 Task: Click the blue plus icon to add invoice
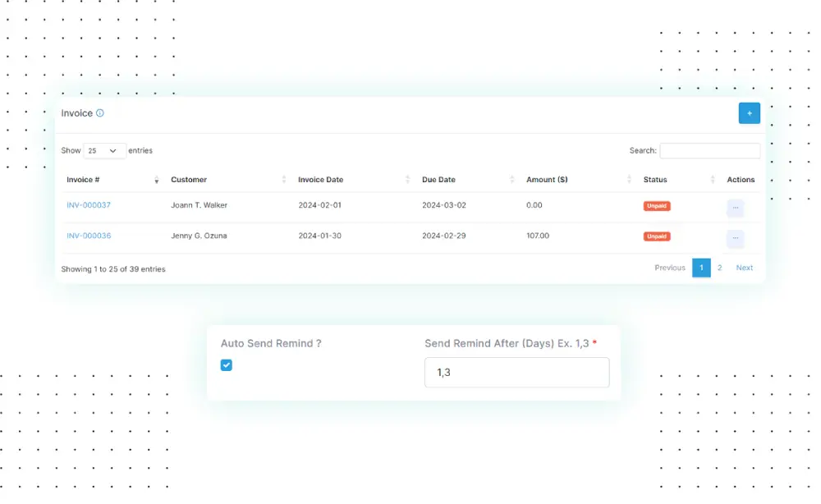749,112
